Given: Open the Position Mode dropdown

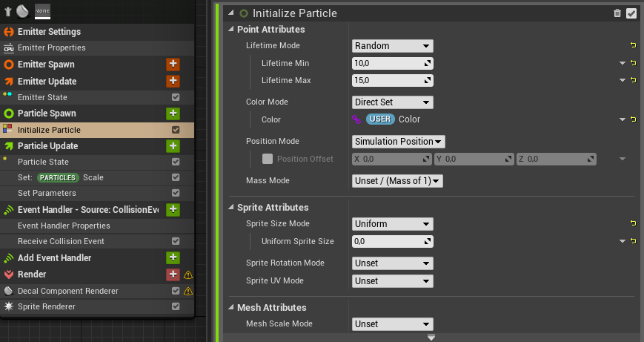Looking at the screenshot, I should [399, 142].
